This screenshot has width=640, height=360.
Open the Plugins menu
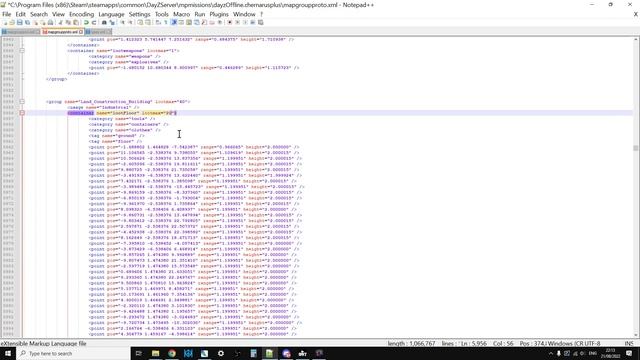pos(219,14)
